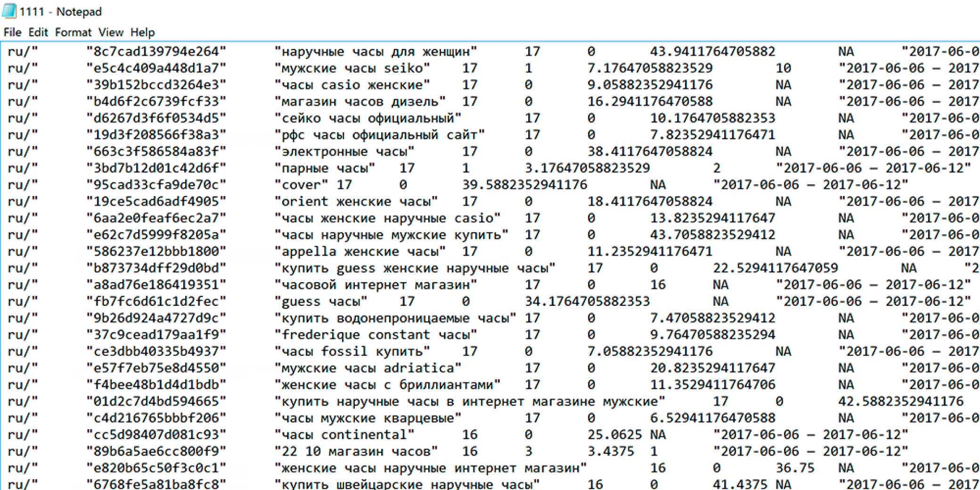Click the value 9.76470588235294
This screenshot has width=980, height=490.
tap(713, 335)
